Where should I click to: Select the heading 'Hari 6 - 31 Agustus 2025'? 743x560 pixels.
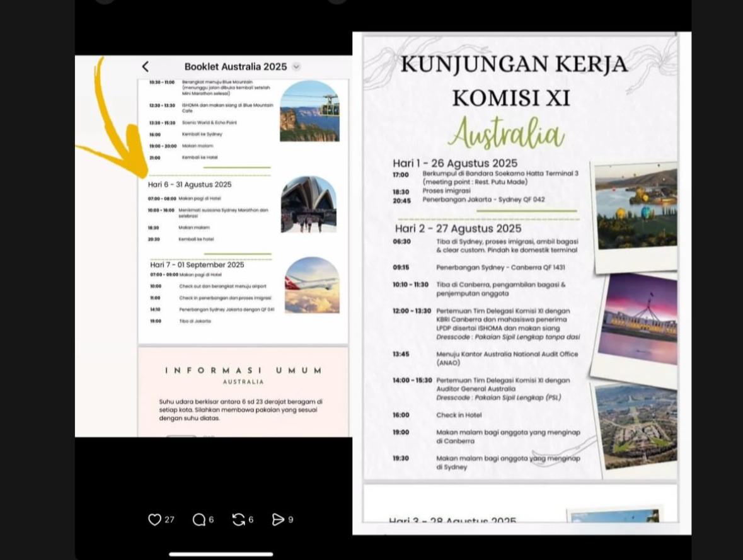pyautogui.click(x=190, y=185)
